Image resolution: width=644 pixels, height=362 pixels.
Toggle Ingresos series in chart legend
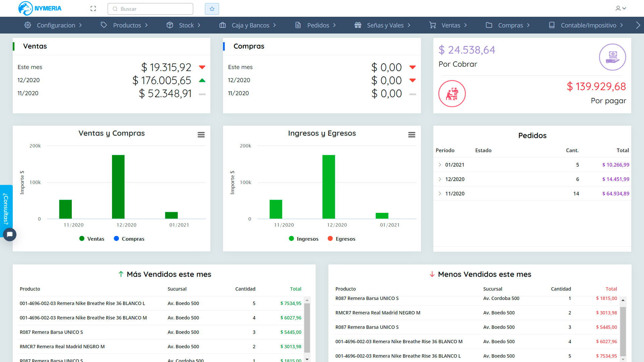[x=304, y=239]
